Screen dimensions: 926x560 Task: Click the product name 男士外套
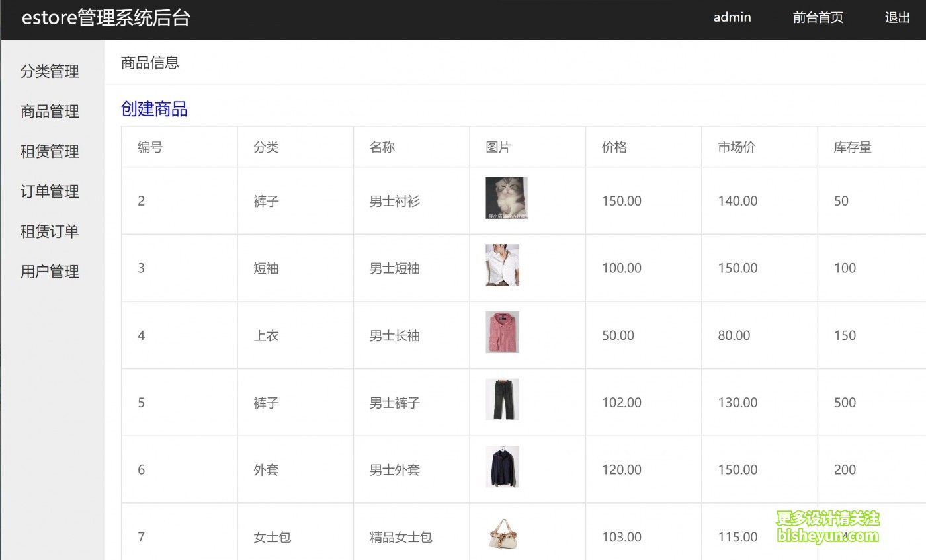click(395, 470)
